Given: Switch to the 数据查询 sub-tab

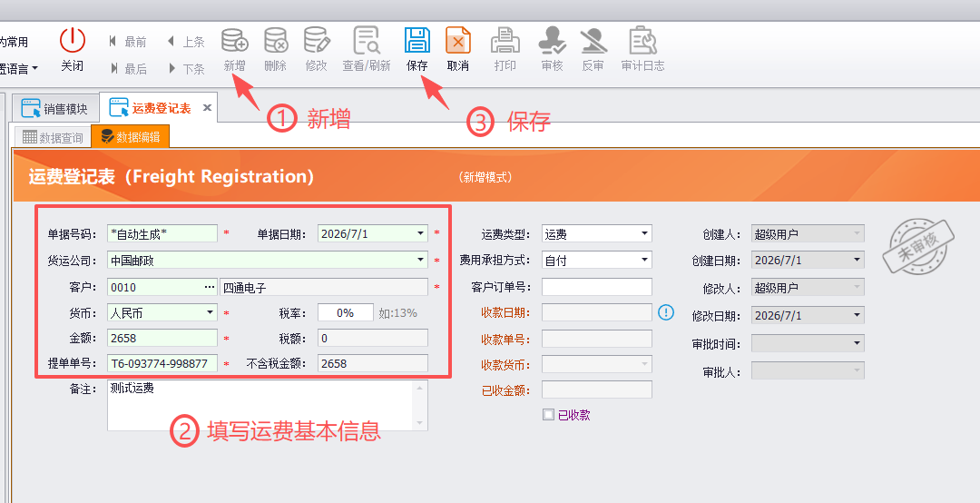Looking at the screenshot, I should [x=54, y=137].
